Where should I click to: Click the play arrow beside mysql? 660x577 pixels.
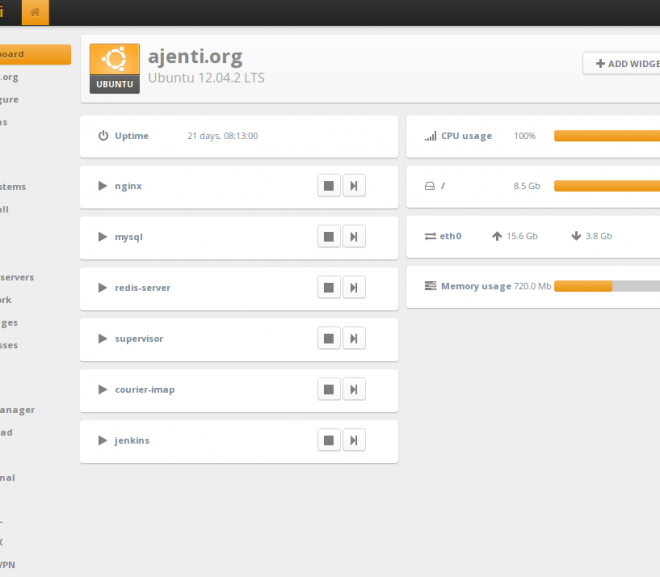[x=102, y=237]
